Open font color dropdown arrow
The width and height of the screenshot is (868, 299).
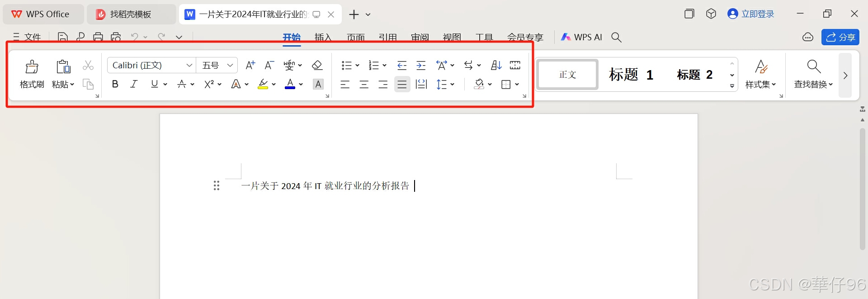pos(301,85)
